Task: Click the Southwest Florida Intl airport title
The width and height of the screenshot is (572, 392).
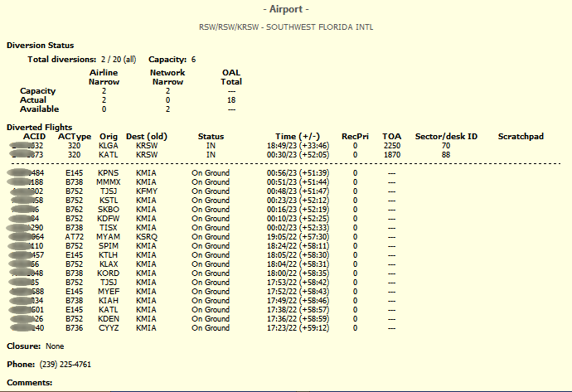Action: (x=286, y=27)
